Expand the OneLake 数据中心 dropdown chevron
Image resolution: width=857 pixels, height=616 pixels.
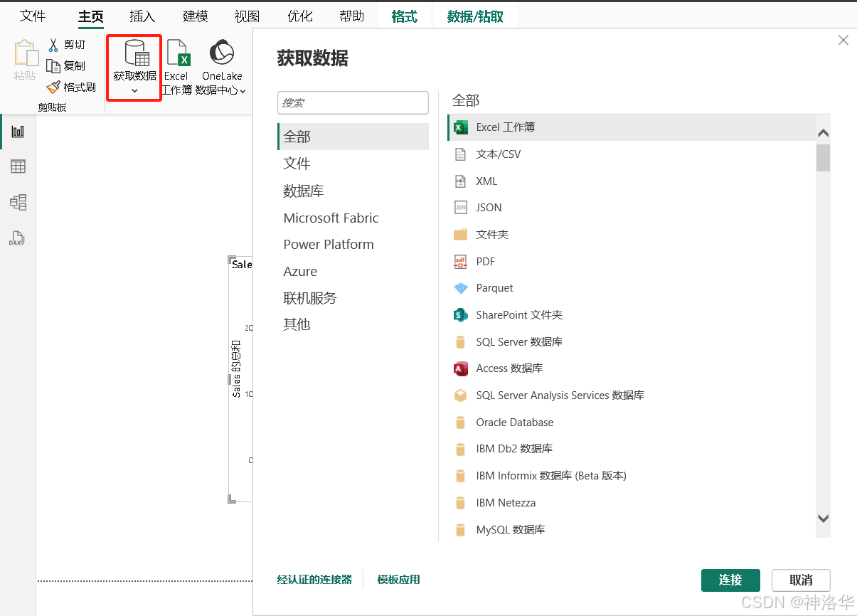pyautogui.click(x=243, y=91)
